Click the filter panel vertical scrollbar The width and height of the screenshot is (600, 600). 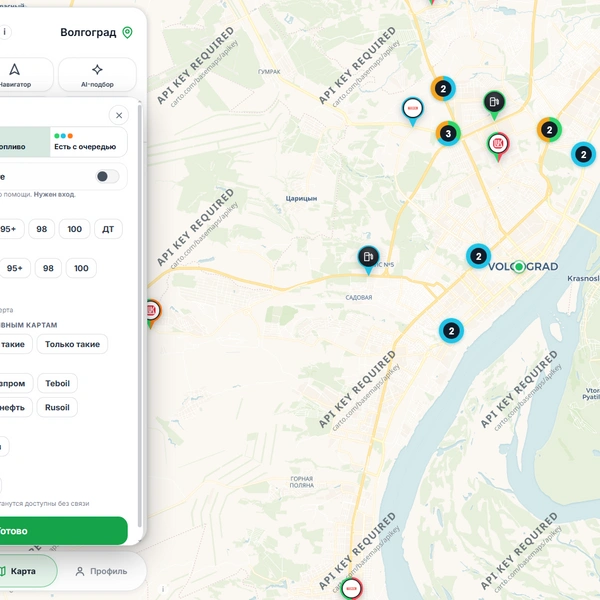click(140, 316)
